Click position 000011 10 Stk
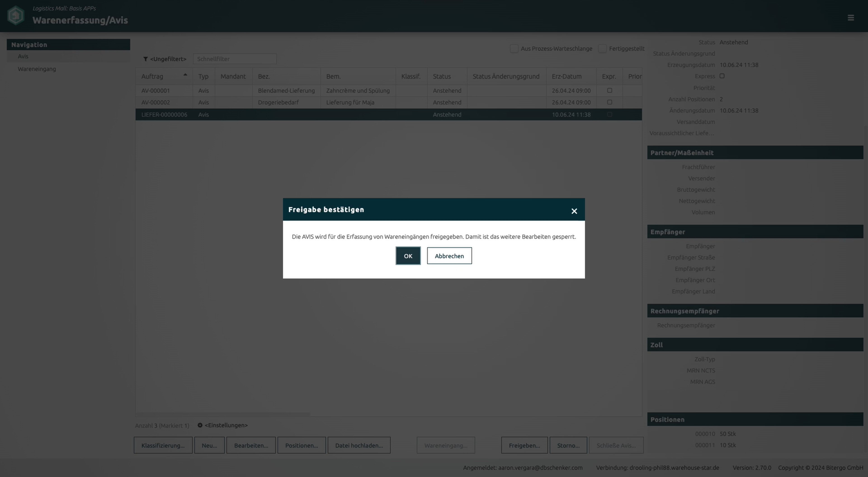Viewport: 868px width, 477px height. click(715, 445)
